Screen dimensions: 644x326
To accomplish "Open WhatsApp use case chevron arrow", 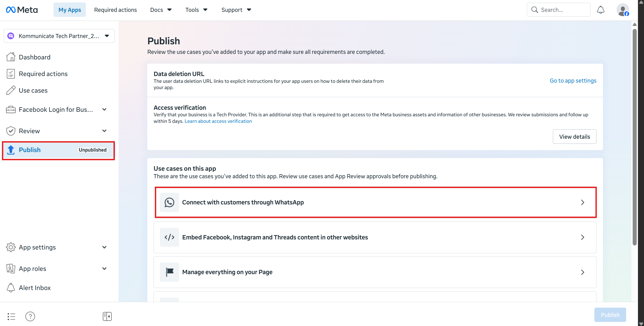I will [x=583, y=202].
